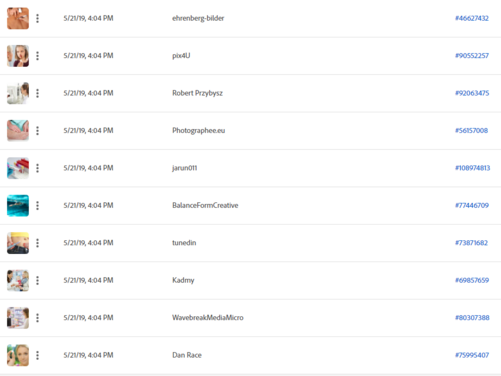Open asset link #90552257

pyautogui.click(x=472, y=56)
